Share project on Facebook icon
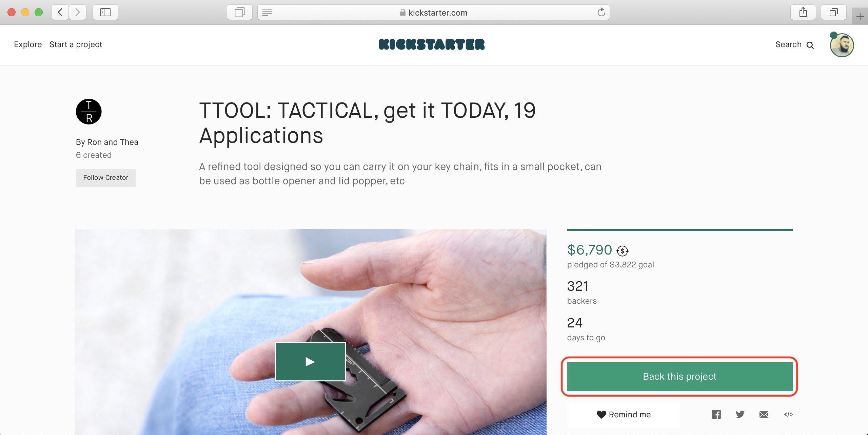Image resolution: width=868 pixels, height=435 pixels. (716, 414)
